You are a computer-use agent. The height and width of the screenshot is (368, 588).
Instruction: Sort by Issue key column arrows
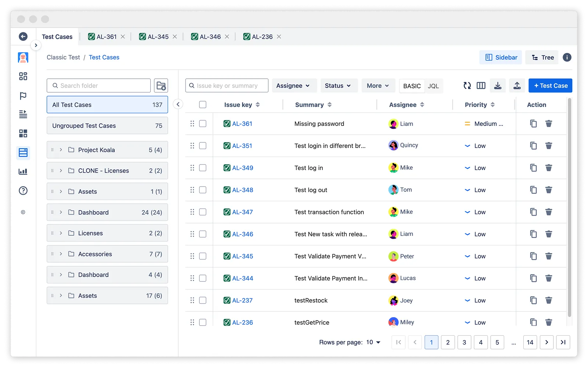pos(258,105)
